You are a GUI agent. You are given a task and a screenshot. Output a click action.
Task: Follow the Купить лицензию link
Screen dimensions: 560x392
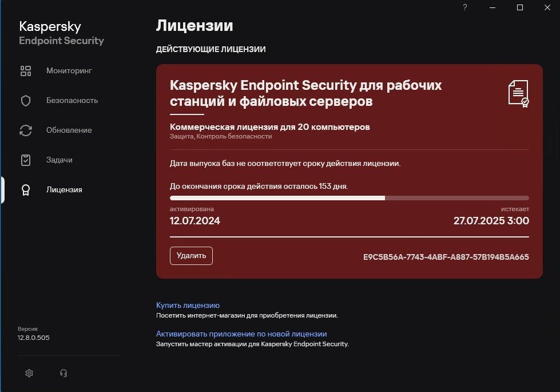(x=188, y=305)
